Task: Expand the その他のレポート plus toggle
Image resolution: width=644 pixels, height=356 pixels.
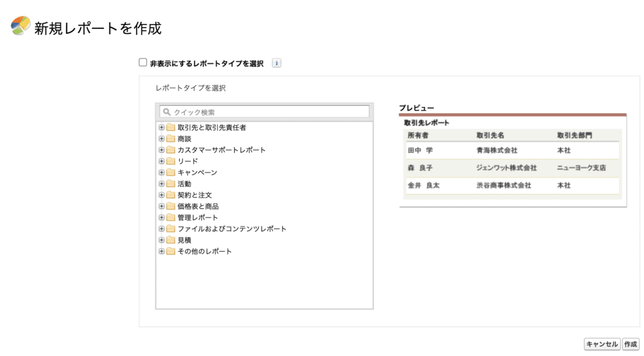Action: coord(162,252)
